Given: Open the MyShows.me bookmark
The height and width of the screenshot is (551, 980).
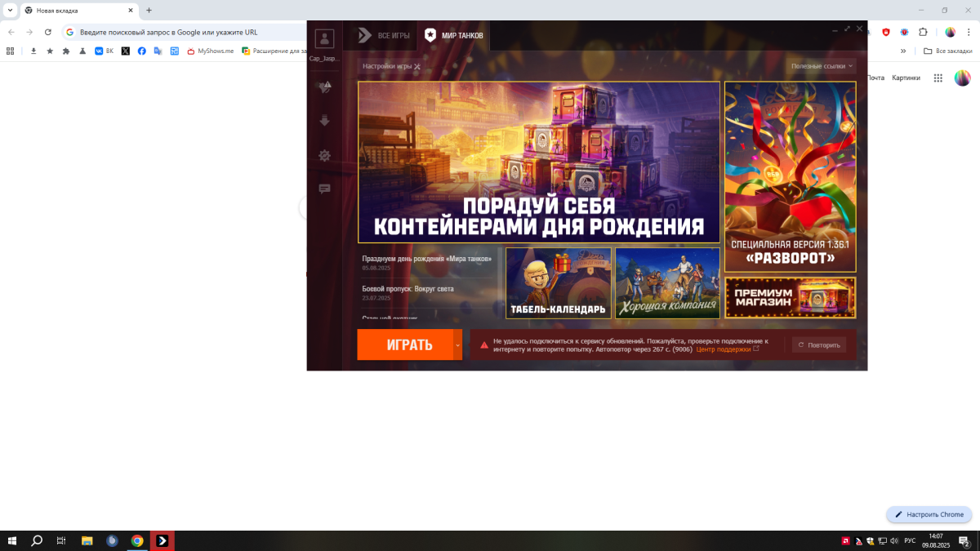Looking at the screenshot, I should coord(210,51).
